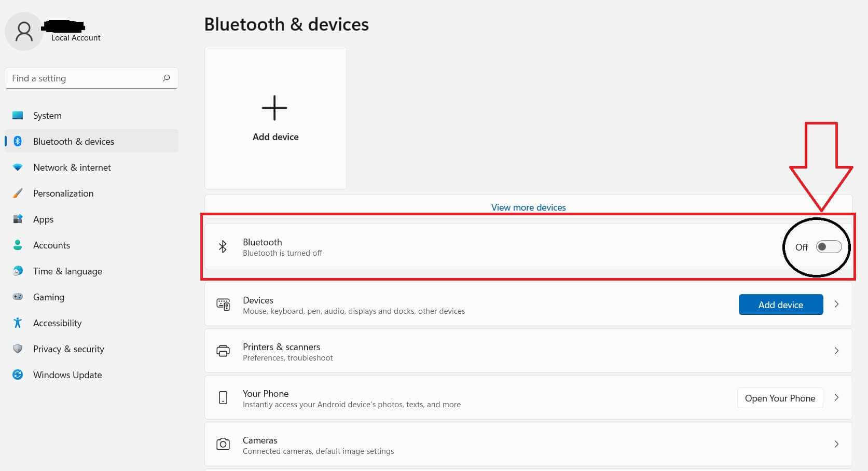Open Privacy & security from the sidebar
This screenshot has height=471, width=868.
click(68, 349)
